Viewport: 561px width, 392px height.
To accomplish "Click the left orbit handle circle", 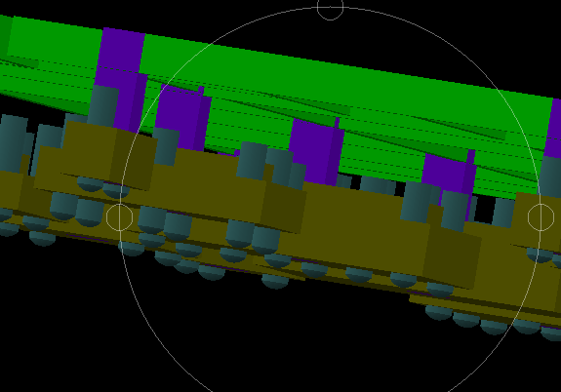I will [x=119, y=217].
